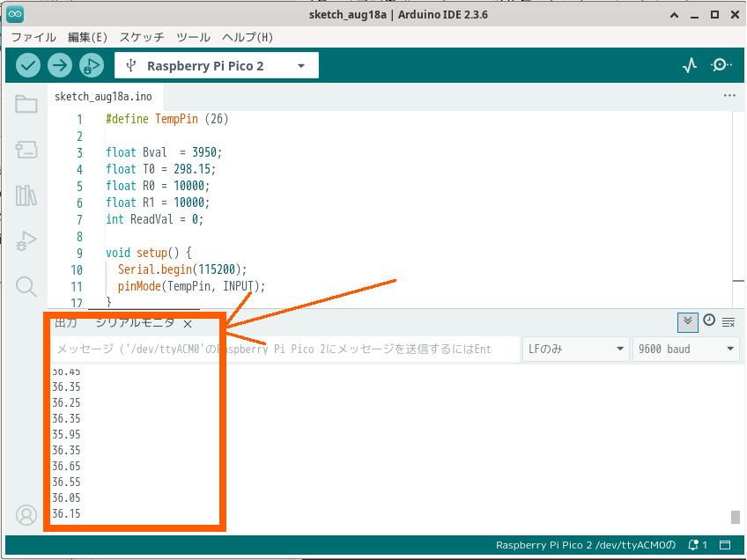Click the 'int ReadVal = 0;' line
747x560 pixels.
point(154,219)
